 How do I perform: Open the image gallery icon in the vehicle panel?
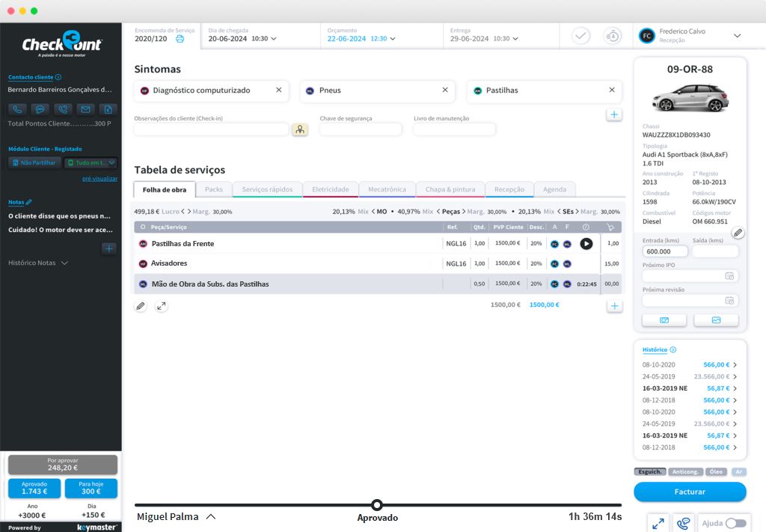tap(716, 320)
